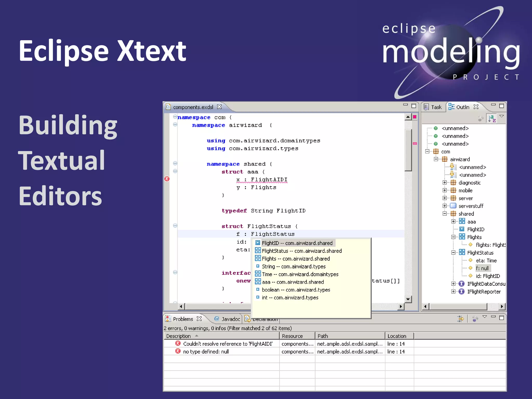Screen dimensions: 532x399
Task: Click the IFlightReporter interface icon
Action: (461, 291)
